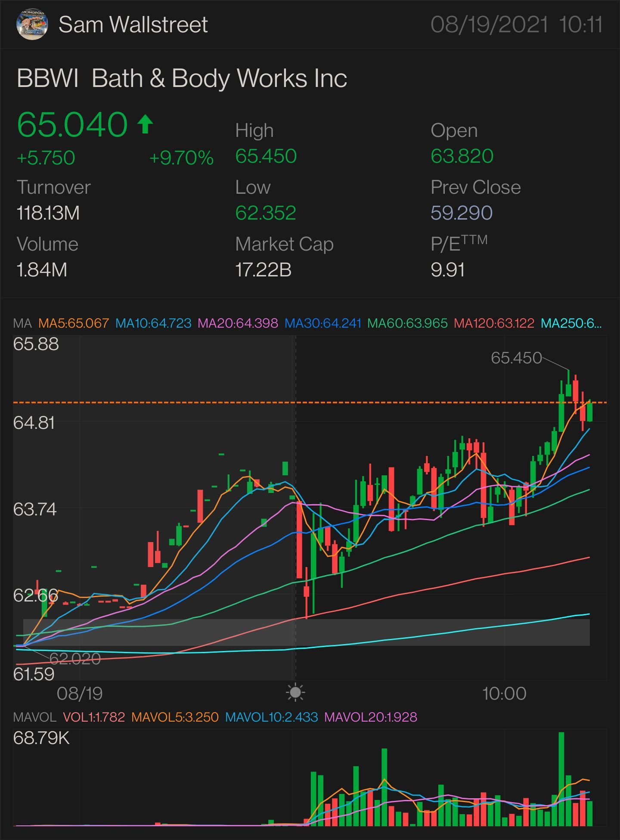Tap the 68.79K volume axis label
The height and width of the screenshot is (840, 620).
coord(41,738)
